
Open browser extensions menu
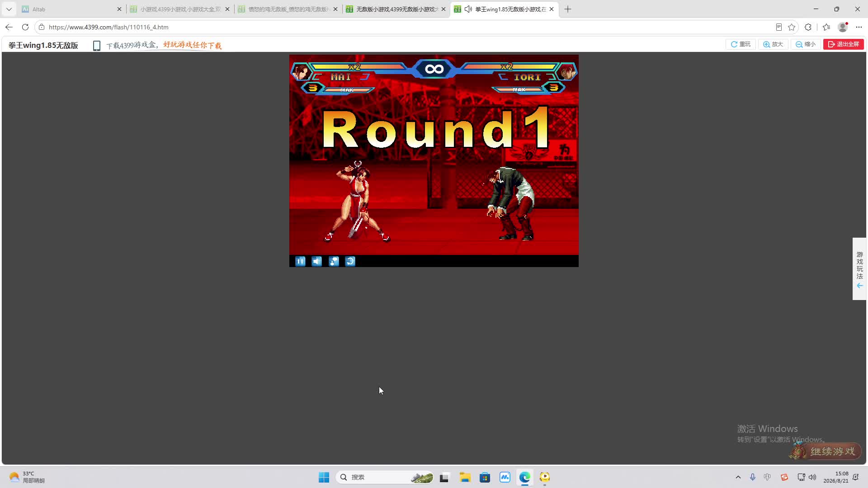coord(808,27)
